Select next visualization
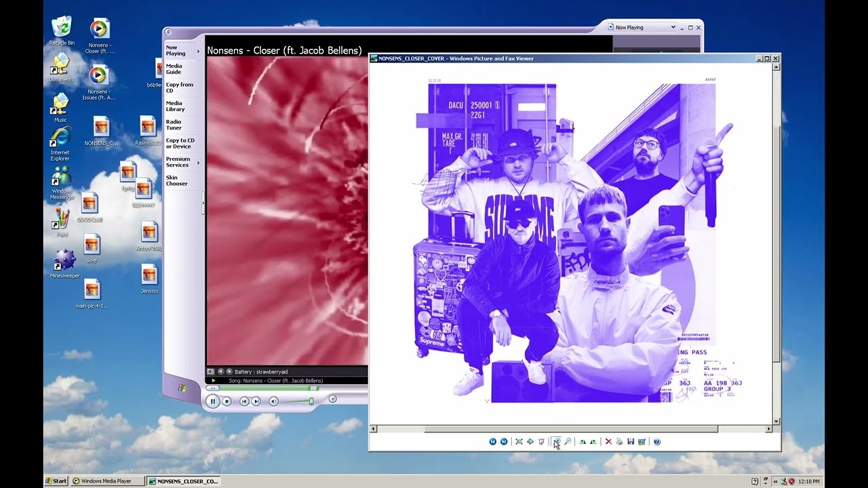This screenshot has height=488, width=868. (x=229, y=371)
